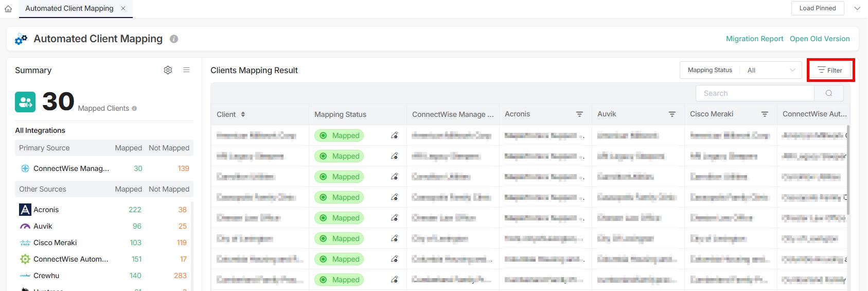
Task: Sort by the Client column
Action: pyautogui.click(x=243, y=114)
